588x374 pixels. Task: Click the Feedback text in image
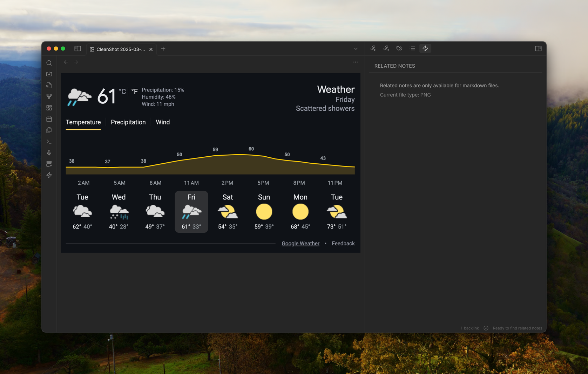click(343, 243)
